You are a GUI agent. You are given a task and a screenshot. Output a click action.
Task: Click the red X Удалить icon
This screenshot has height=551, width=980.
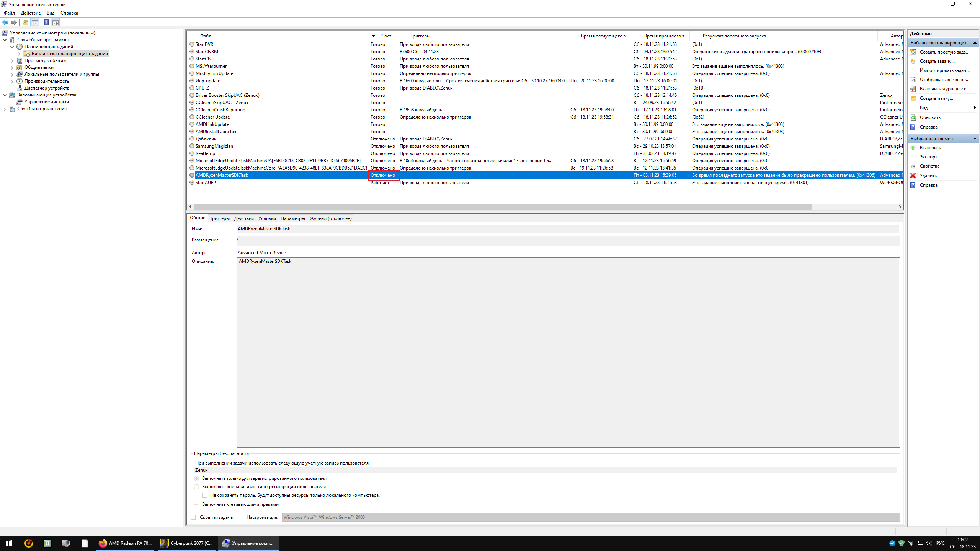click(x=913, y=176)
